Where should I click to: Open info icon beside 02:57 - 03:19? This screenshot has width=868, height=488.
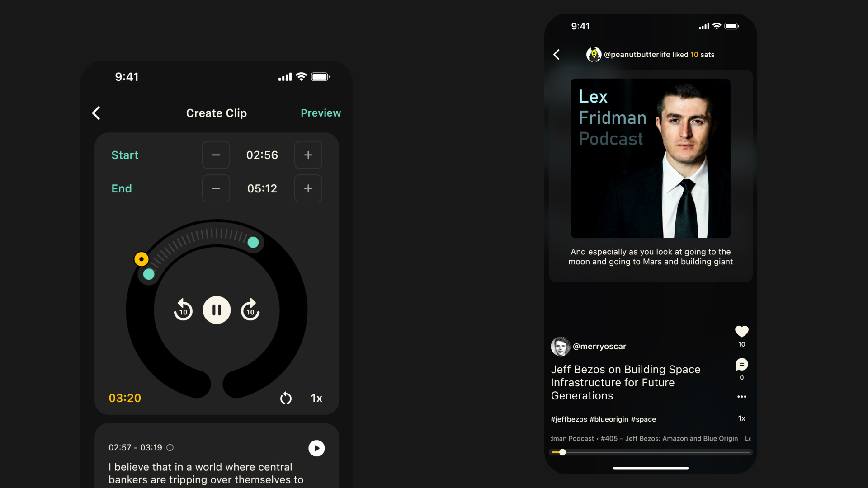pos(170,448)
